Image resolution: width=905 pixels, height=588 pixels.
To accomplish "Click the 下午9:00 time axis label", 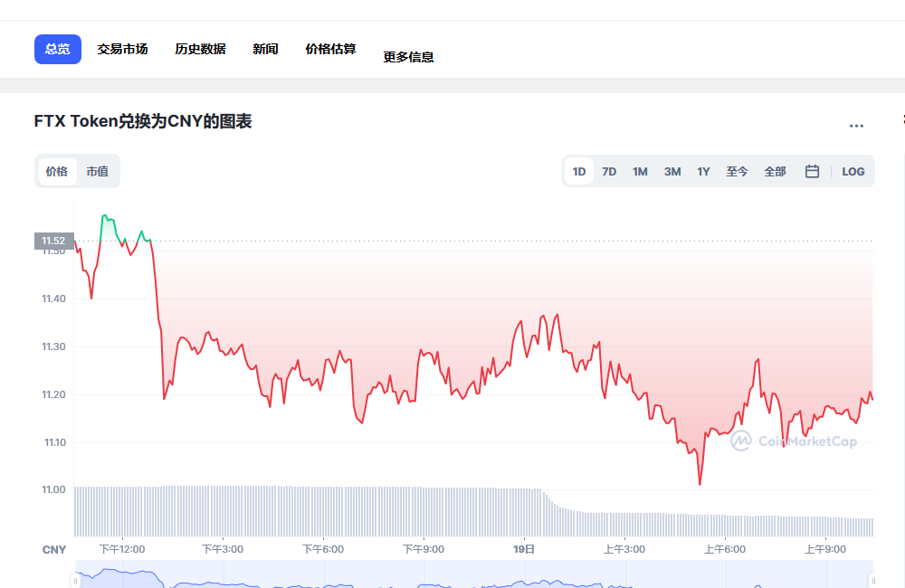I will (x=424, y=549).
